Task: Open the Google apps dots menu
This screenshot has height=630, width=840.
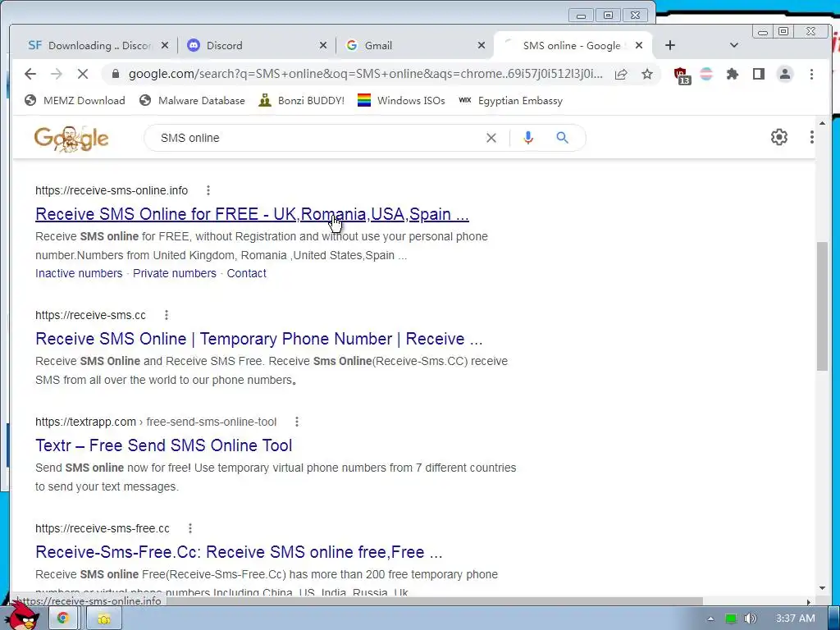Action: coord(811,137)
